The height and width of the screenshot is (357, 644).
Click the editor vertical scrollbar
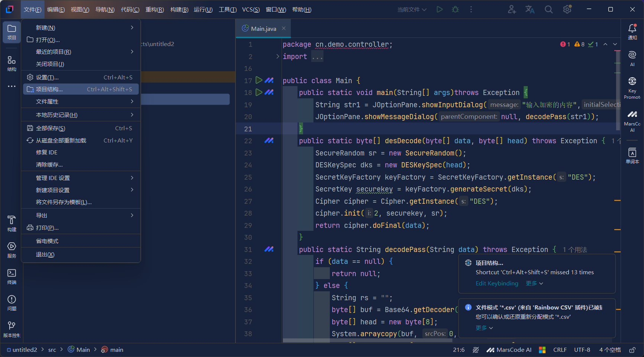(x=618, y=91)
